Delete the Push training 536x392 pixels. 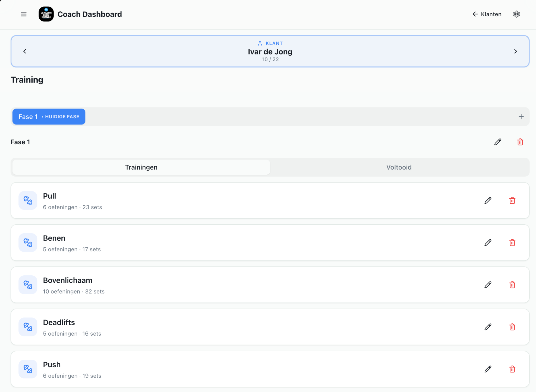tap(512, 369)
